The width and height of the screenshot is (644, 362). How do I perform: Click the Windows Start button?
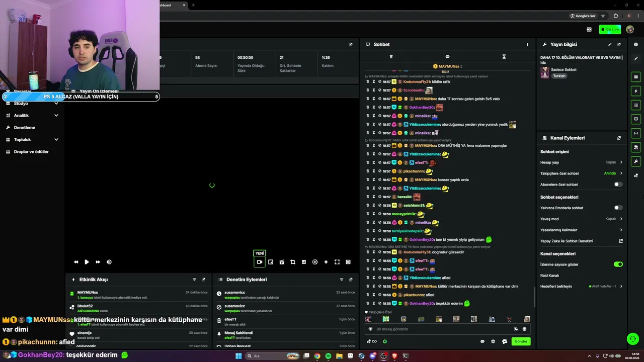[238, 356]
